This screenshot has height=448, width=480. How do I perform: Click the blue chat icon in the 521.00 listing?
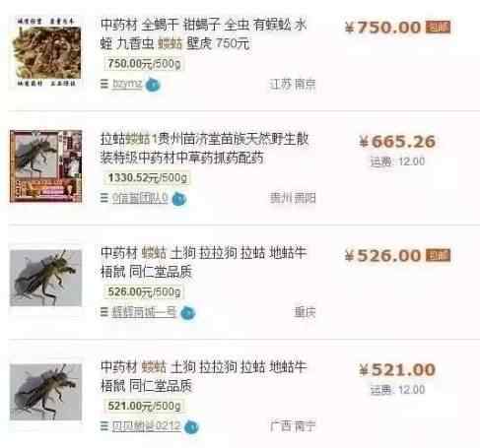click(191, 427)
